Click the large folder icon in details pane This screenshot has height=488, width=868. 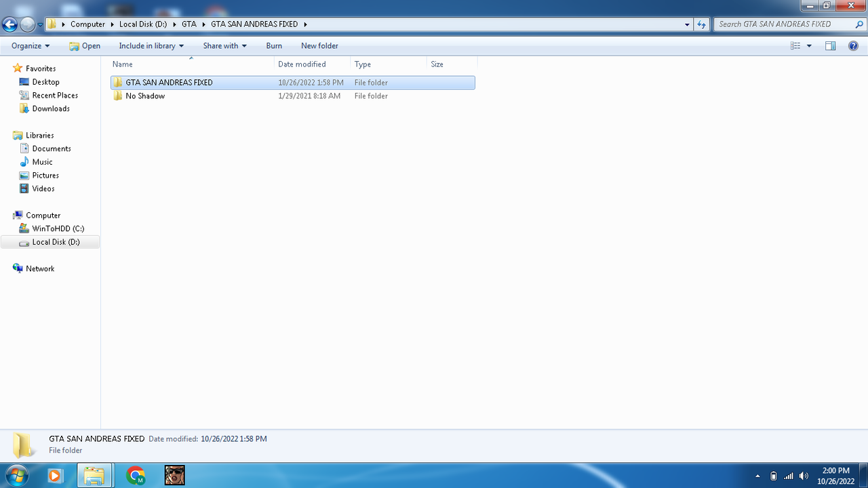[24, 445]
